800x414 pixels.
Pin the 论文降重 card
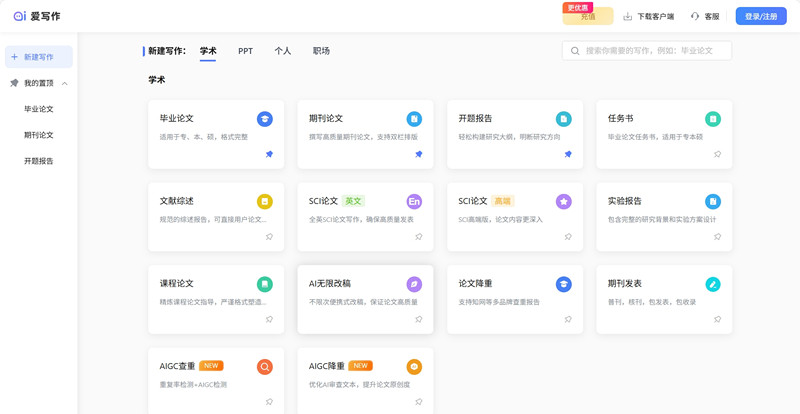coord(568,320)
